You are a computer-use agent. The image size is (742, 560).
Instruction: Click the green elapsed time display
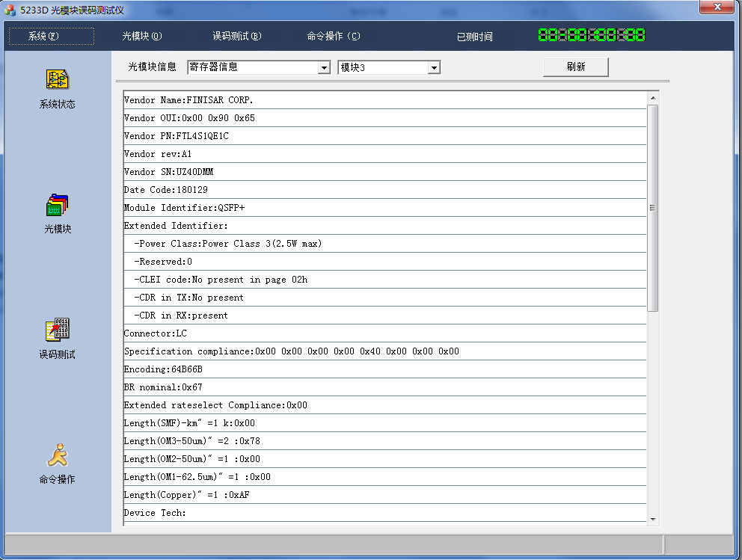591,35
